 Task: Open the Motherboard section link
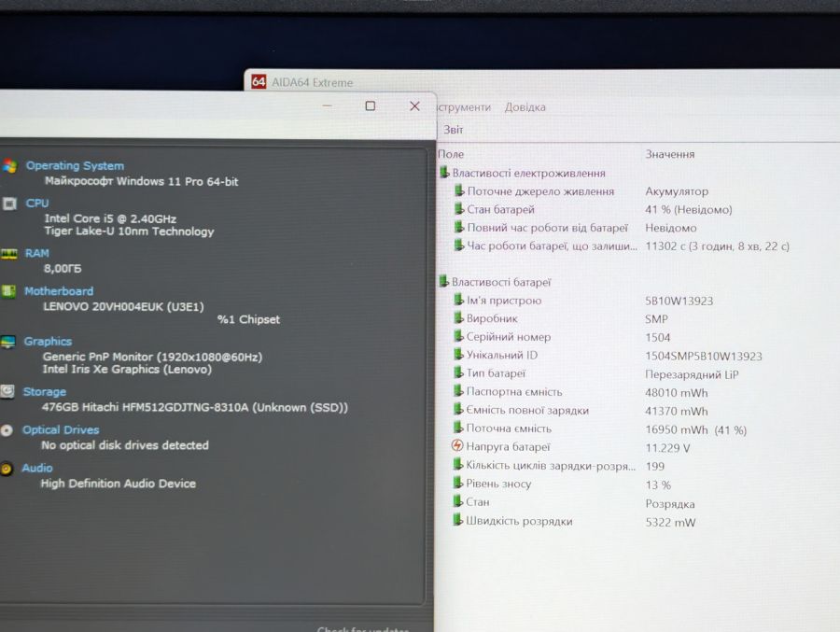59,291
